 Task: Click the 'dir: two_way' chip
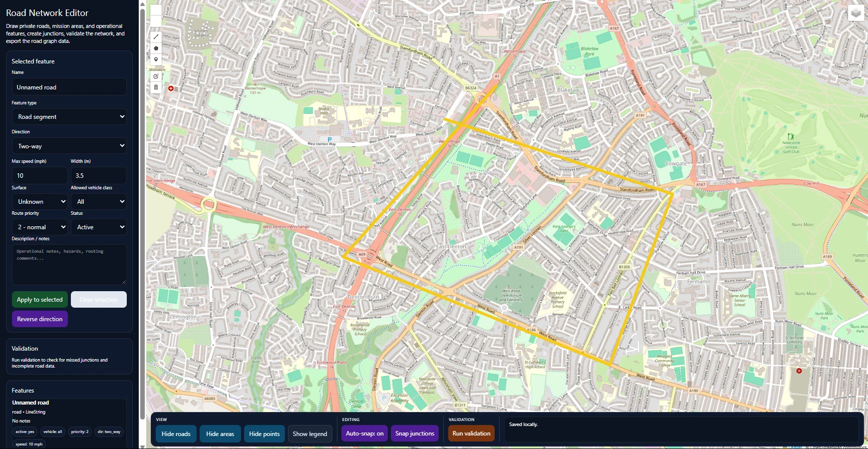[109, 432]
